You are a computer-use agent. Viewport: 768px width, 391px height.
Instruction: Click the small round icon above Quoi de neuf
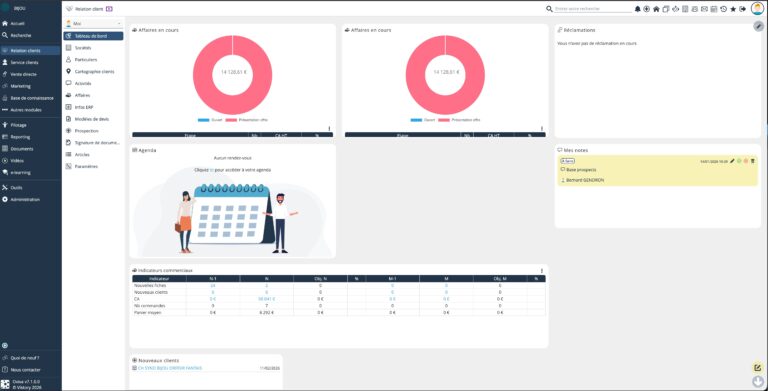(x=5, y=345)
